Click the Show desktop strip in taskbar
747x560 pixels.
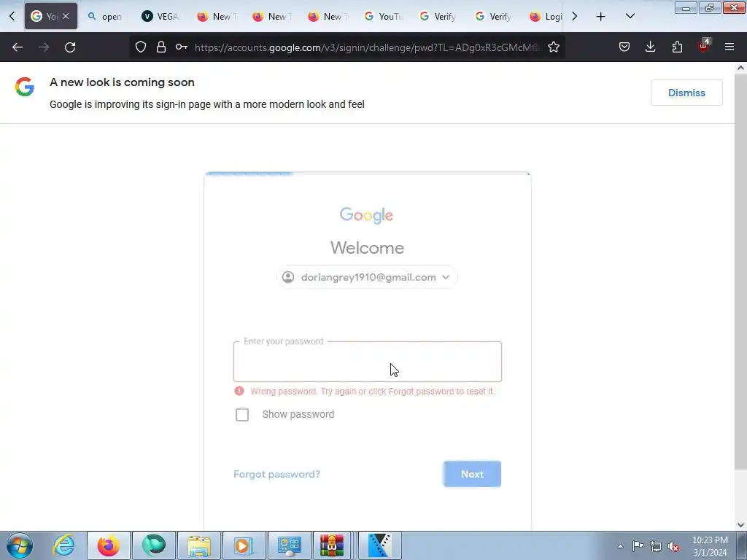click(742, 546)
